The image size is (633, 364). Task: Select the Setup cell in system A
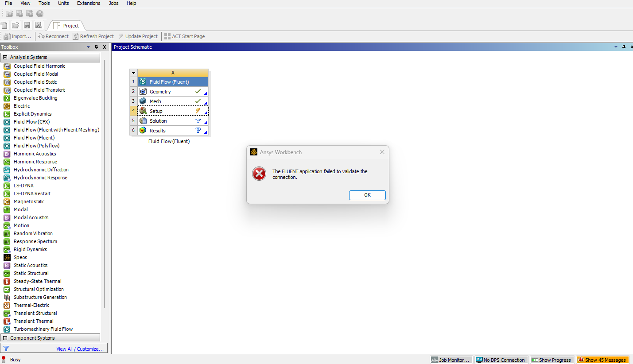coord(173,111)
